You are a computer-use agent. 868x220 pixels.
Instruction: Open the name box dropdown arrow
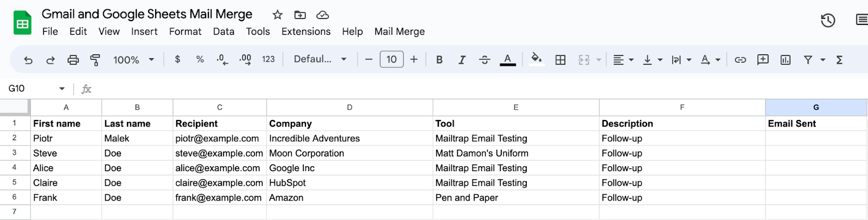pos(62,89)
